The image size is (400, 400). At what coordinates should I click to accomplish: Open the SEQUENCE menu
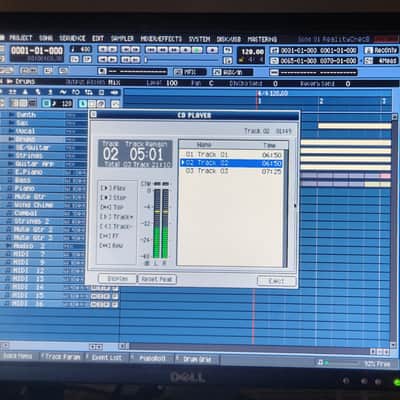point(72,38)
